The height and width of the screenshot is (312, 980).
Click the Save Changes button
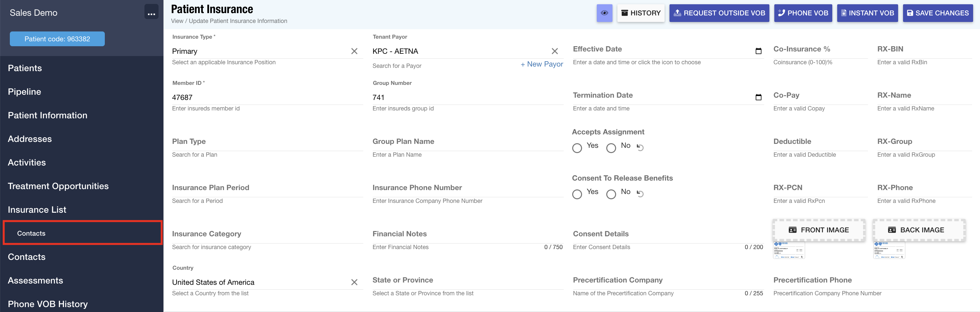(937, 13)
